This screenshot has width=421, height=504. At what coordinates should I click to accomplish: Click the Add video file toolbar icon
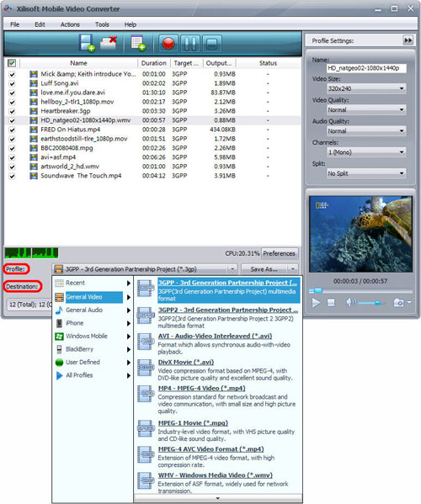(87, 43)
